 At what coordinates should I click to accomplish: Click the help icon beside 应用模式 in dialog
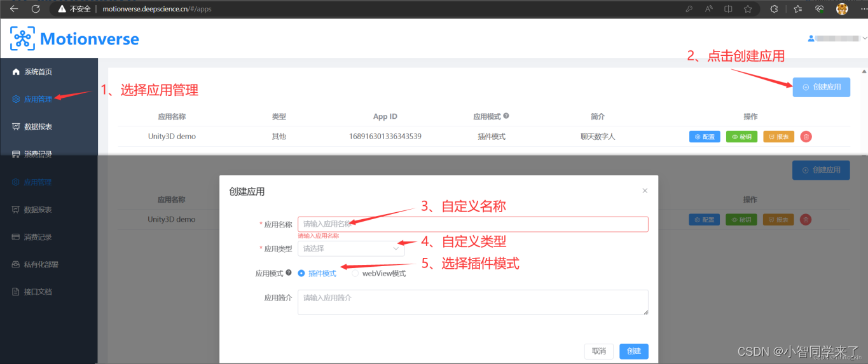coord(289,273)
